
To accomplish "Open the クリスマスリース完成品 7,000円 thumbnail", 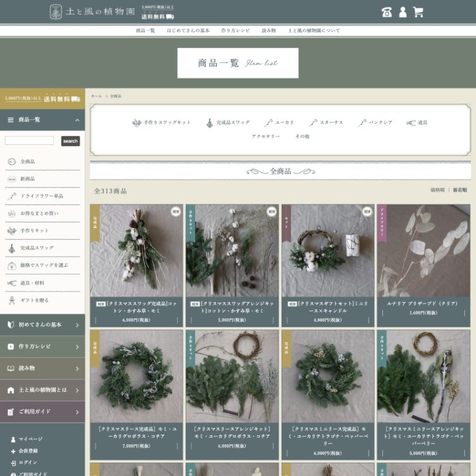I will tap(136, 376).
